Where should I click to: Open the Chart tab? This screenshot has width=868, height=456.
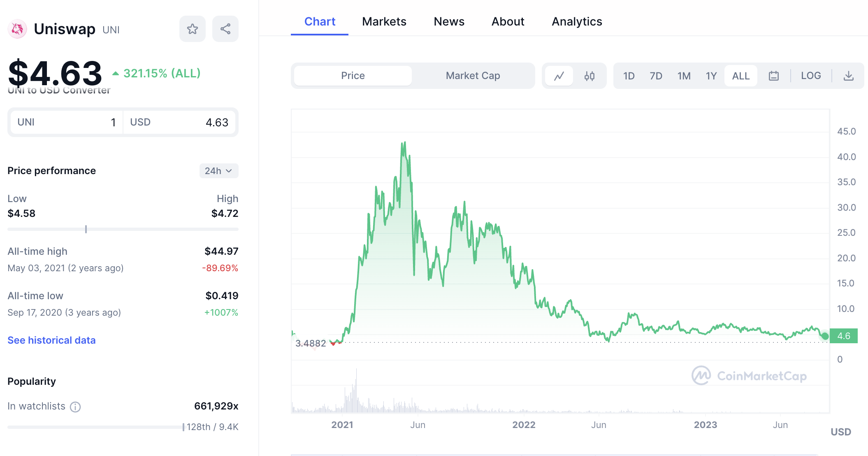pyautogui.click(x=320, y=21)
